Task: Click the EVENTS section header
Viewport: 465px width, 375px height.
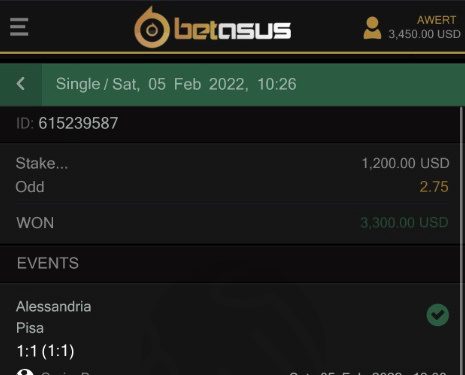Action: click(x=48, y=263)
